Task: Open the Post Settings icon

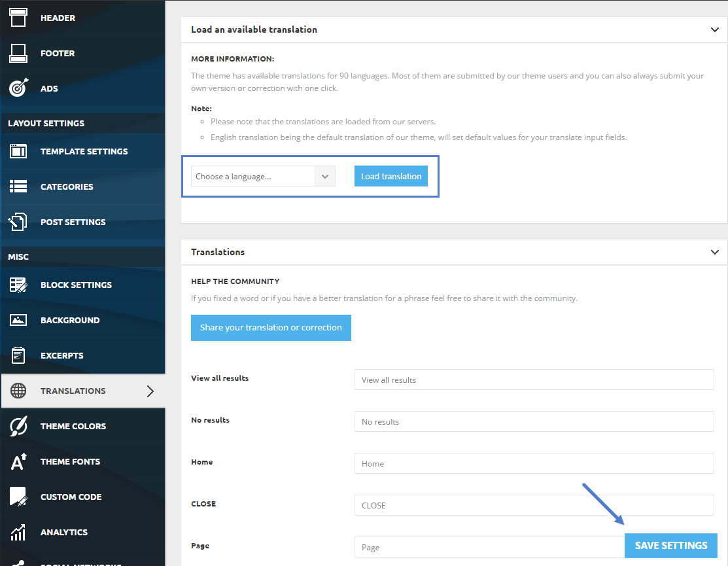Action: coord(18,221)
